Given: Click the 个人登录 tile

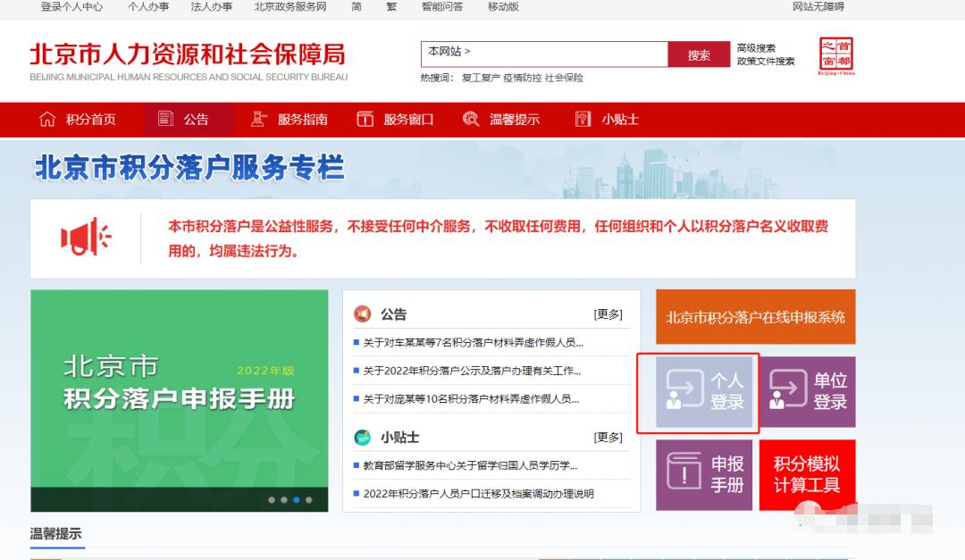Looking at the screenshot, I should coord(704,391).
